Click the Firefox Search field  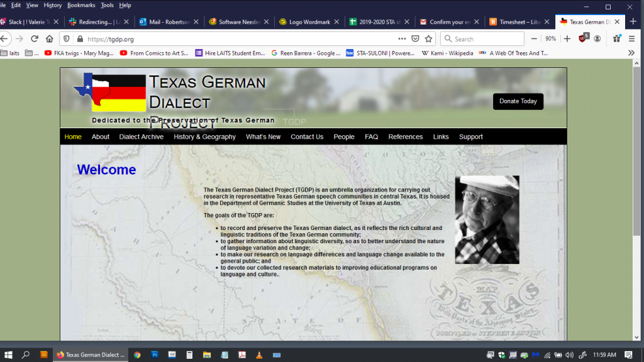482,39
